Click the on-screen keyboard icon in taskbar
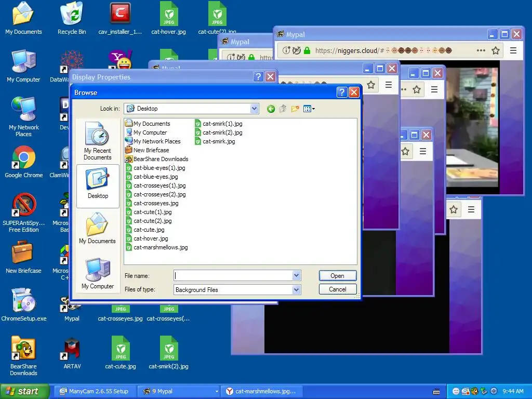Viewport: 532px width, 399px height. [x=436, y=392]
